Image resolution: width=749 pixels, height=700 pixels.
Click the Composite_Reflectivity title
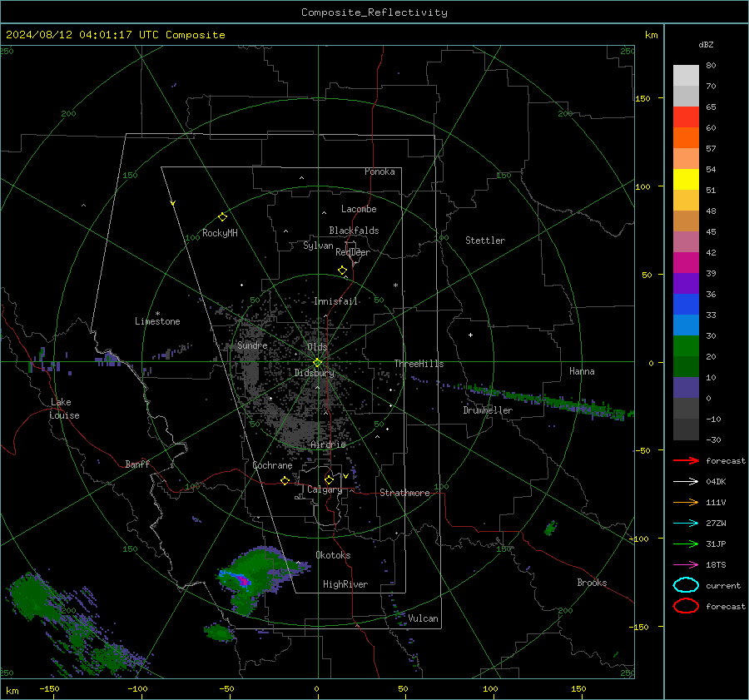coord(374,12)
